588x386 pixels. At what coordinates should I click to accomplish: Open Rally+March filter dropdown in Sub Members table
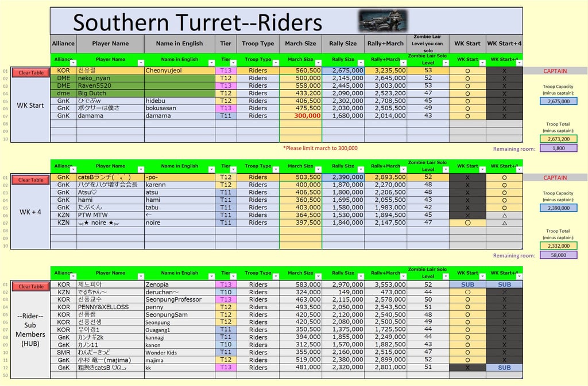403,276
